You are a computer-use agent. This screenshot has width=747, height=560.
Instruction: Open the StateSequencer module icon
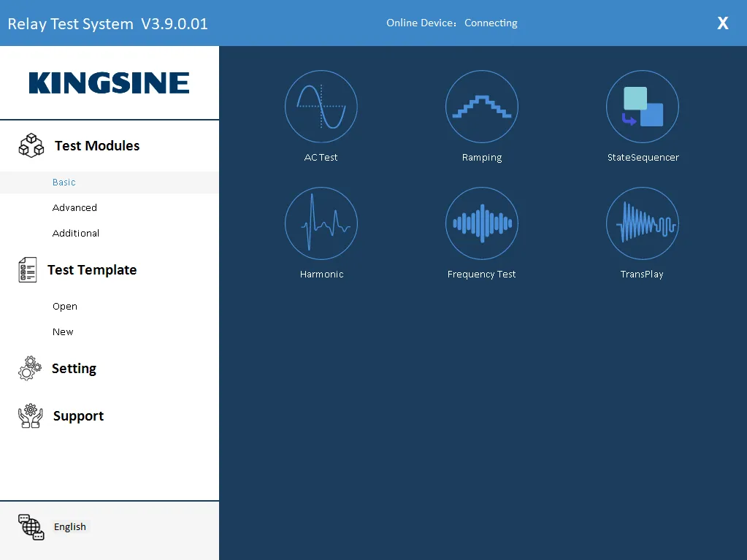coord(643,107)
